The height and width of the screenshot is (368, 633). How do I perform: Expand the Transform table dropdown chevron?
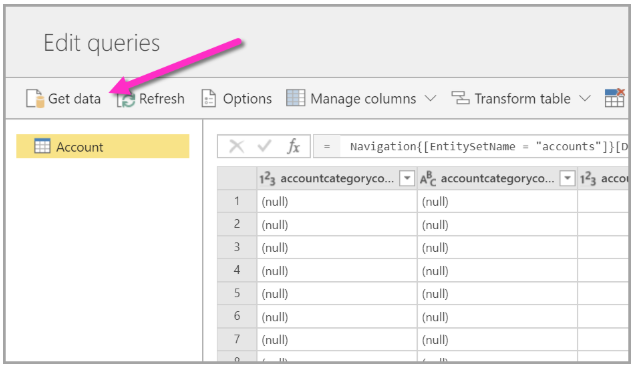click(x=585, y=98)
